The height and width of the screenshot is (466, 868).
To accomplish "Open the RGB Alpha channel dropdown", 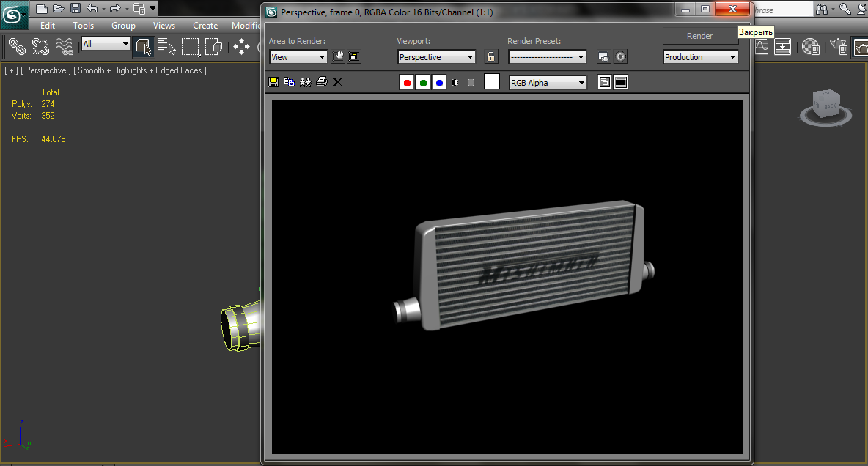I will point(548,83).
